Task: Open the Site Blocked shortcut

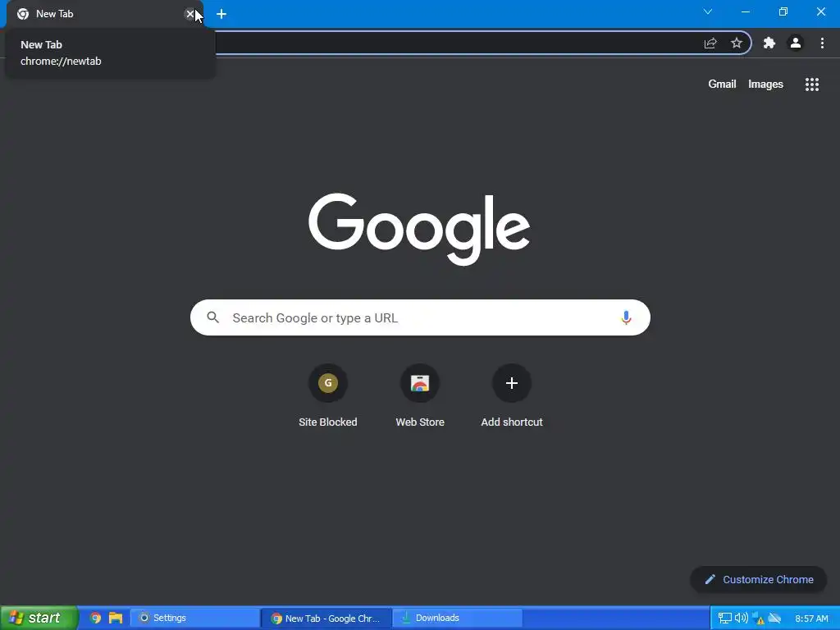Action: [328, 395]
